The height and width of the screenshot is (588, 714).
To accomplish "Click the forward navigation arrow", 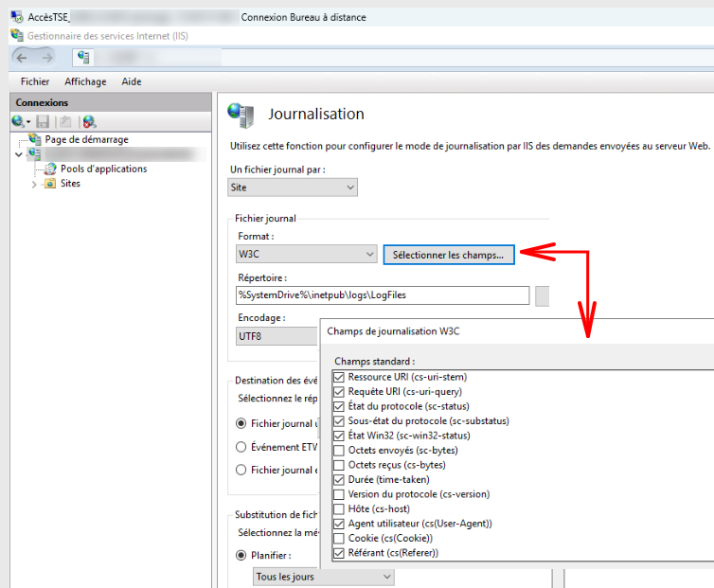I will (47, 58).
